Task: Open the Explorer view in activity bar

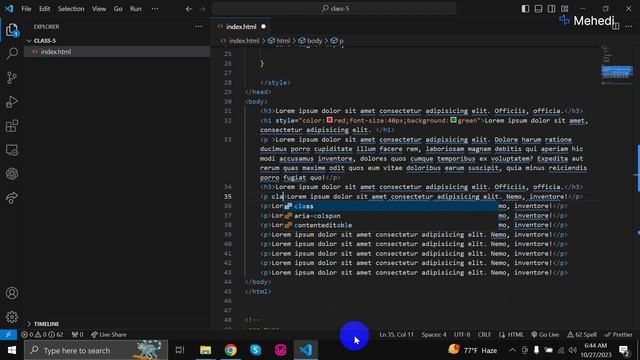Action: (x=12, y=30)
